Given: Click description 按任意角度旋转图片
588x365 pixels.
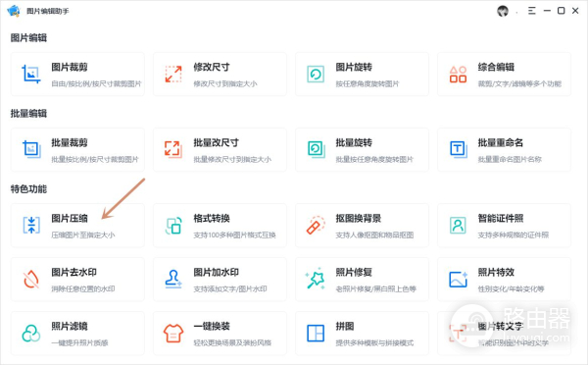Looking at the screenshot, I should 367,83.
